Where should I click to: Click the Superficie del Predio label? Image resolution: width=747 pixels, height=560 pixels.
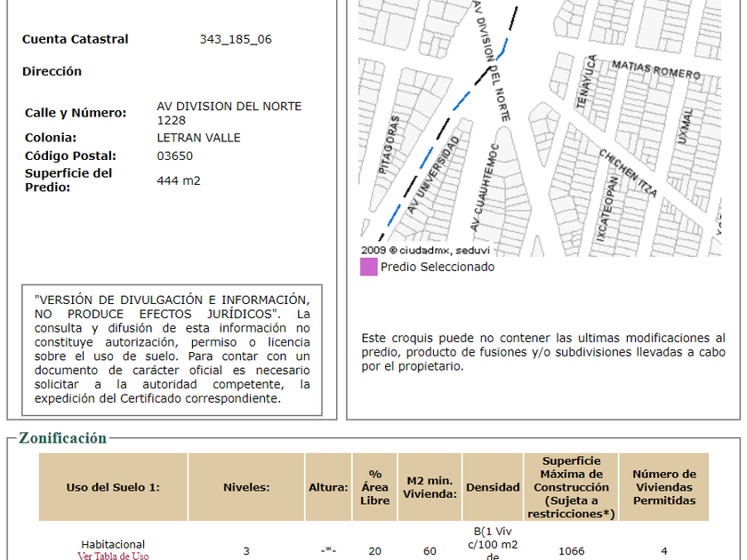[x=68, y=180]
